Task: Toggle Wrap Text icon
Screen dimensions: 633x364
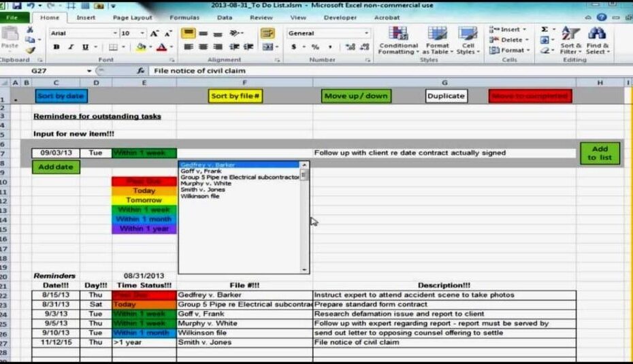Action: pos(267,33)
